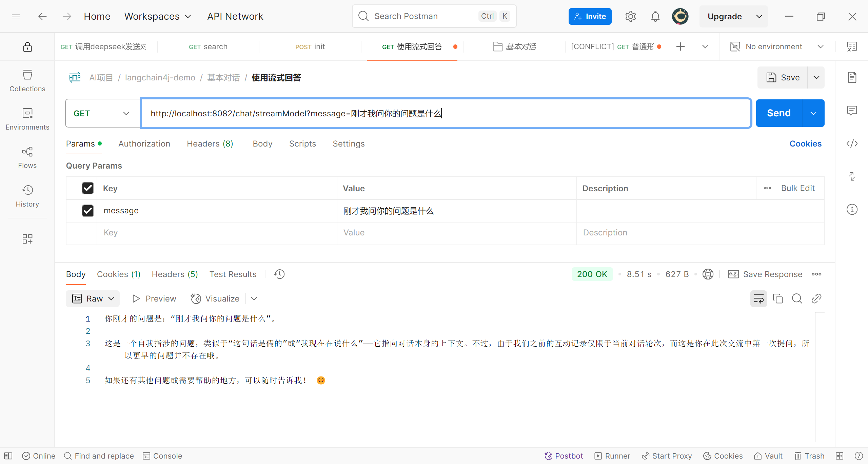Viewport: 868px width, 464px height.
Task: Open the Cookies link
Action: click(805, 144)
